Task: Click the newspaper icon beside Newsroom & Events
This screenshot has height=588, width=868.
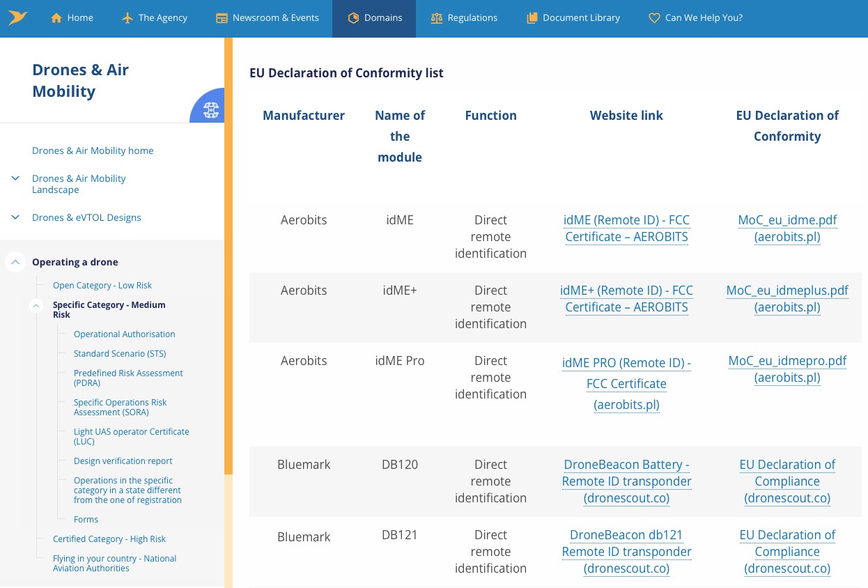Action: click(x=222, y=18)
